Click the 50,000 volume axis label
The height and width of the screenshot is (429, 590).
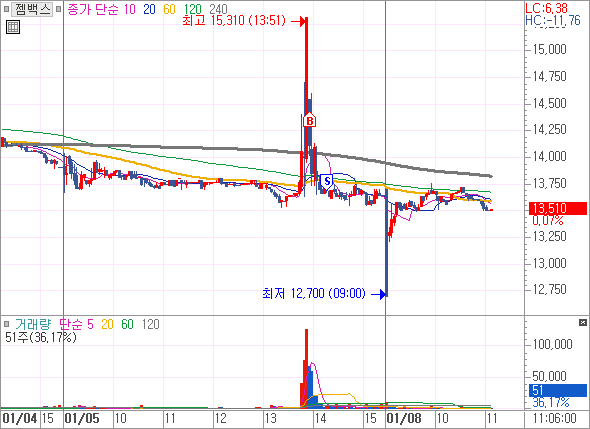549,376
